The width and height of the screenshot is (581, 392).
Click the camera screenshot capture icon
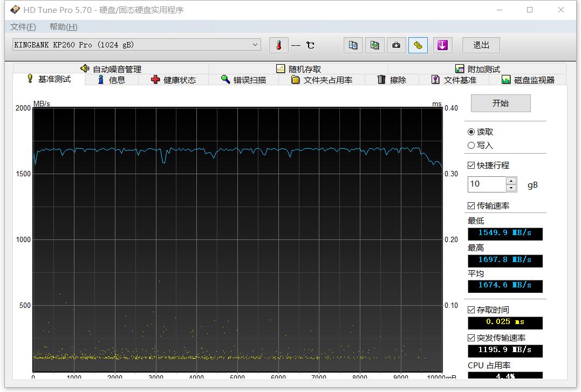pyautogui.click(x=396, y=45)
